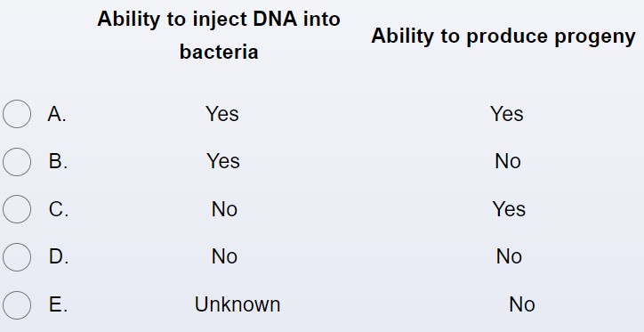Click row A's 'Yes' under inject DNA column
Viewport: 644px width, 332px height.
coord(221,114)
